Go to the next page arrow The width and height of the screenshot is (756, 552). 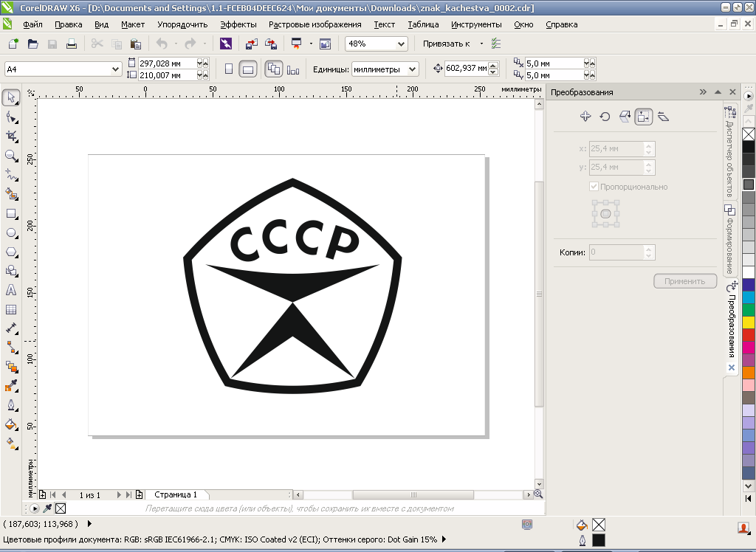119,494
